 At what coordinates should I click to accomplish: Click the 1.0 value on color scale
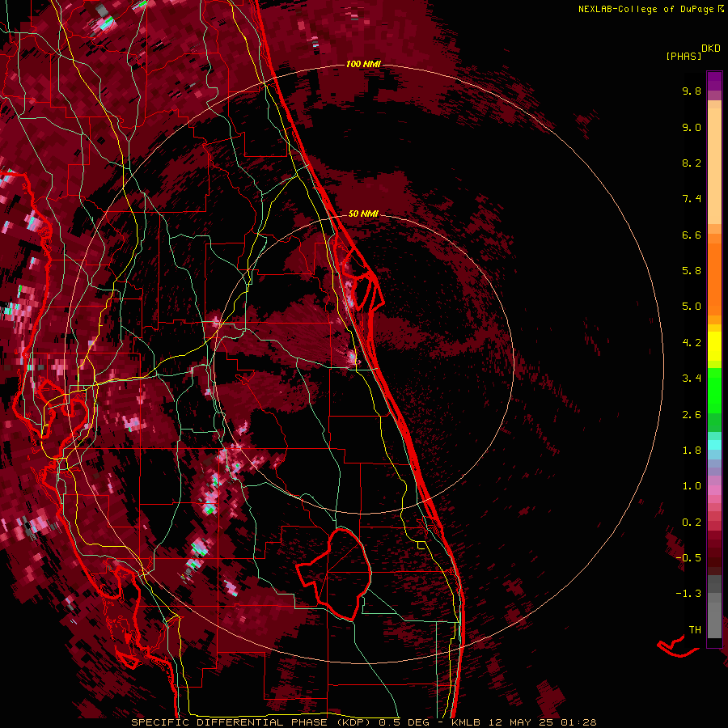[x=692, y=486]
